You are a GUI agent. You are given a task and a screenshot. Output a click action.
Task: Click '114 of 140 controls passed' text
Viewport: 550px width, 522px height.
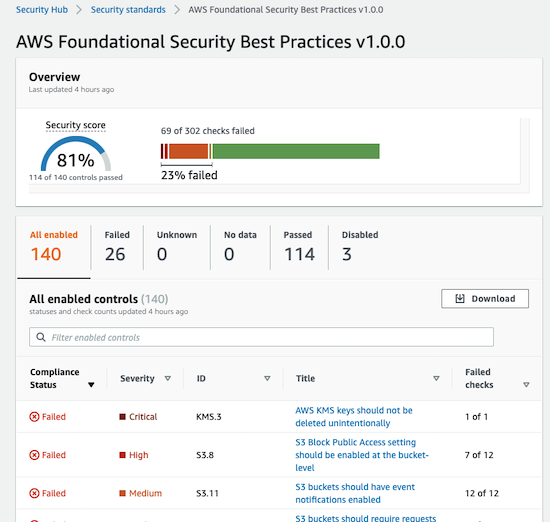coord(76,178)
